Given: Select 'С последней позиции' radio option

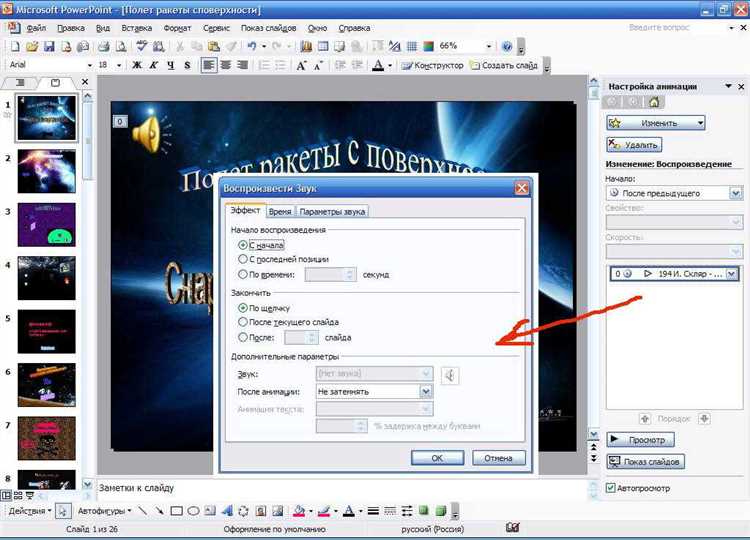Looking at the screenshot, I should tap(243, 259).
